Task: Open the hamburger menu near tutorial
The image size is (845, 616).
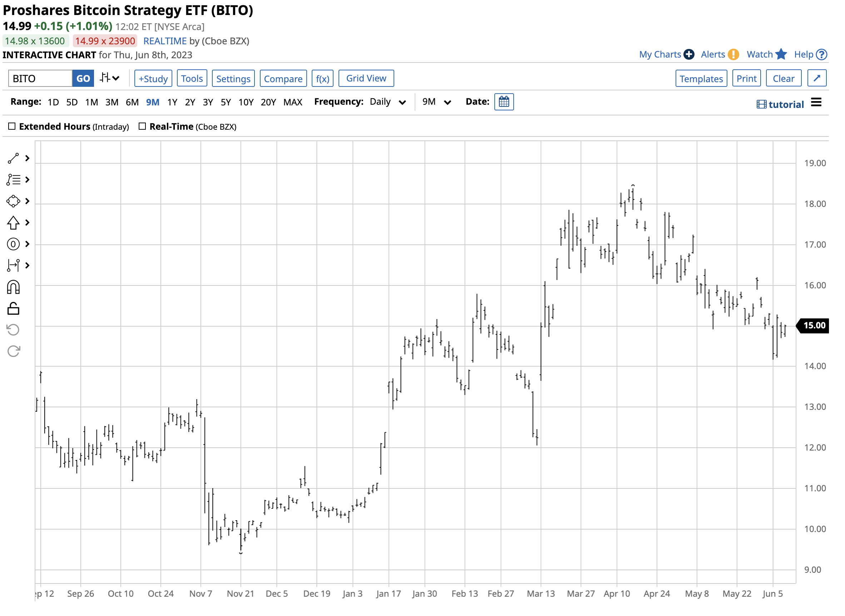Action: 817,101
